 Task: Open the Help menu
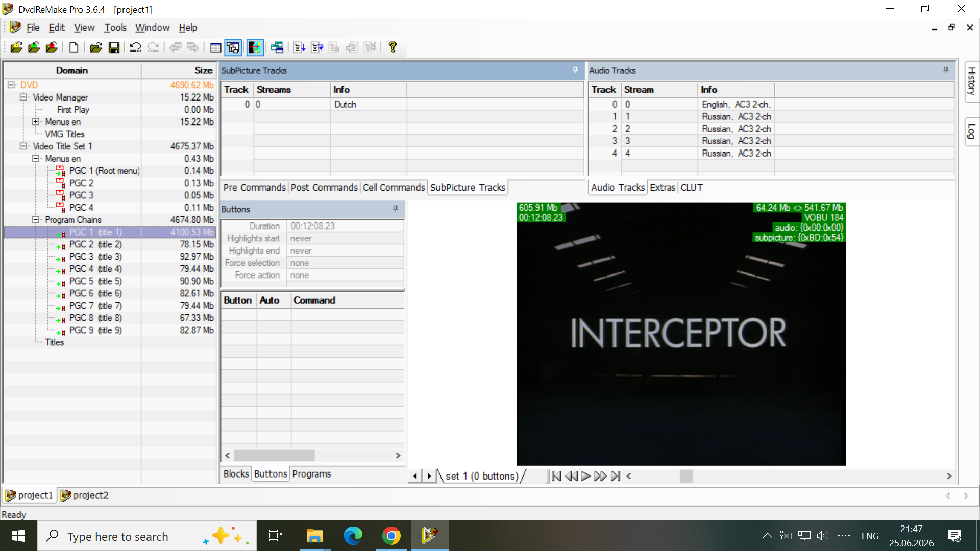point(188,28)
